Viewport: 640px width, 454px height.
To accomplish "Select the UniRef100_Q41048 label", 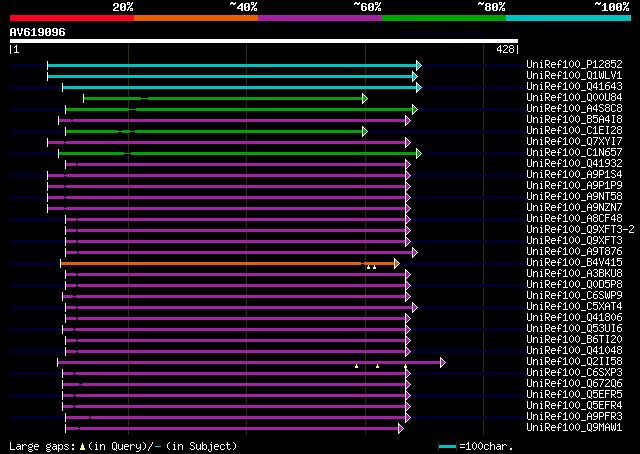I will tap(574, 351).
